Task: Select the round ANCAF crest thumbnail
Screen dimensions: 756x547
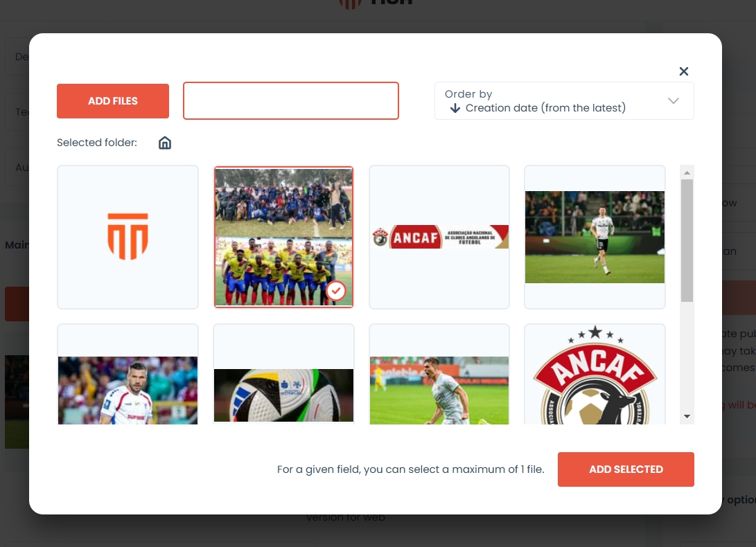Action: pos(595,377)
